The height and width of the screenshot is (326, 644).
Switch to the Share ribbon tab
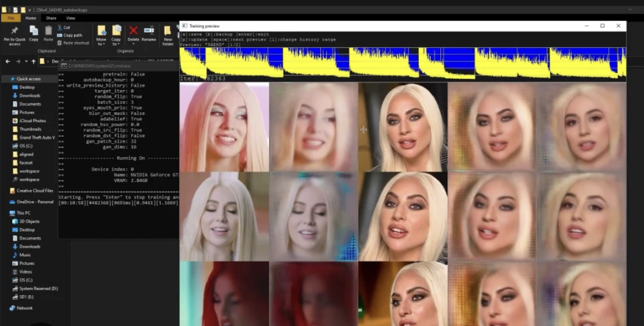51,18
